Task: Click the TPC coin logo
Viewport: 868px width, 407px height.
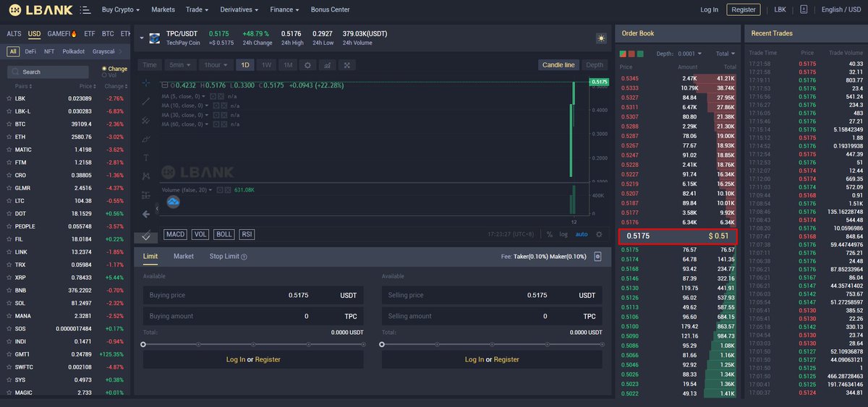Action: (x=154, y=38)
